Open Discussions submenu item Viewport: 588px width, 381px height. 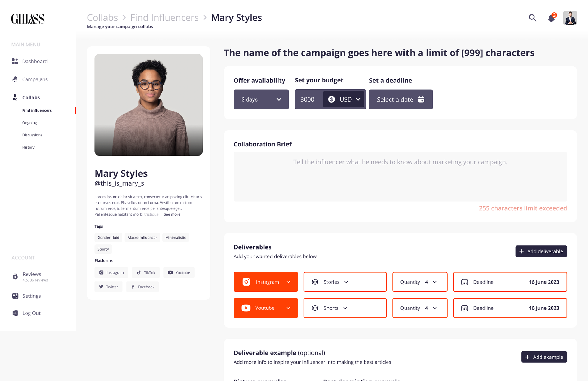pos(32,135)
